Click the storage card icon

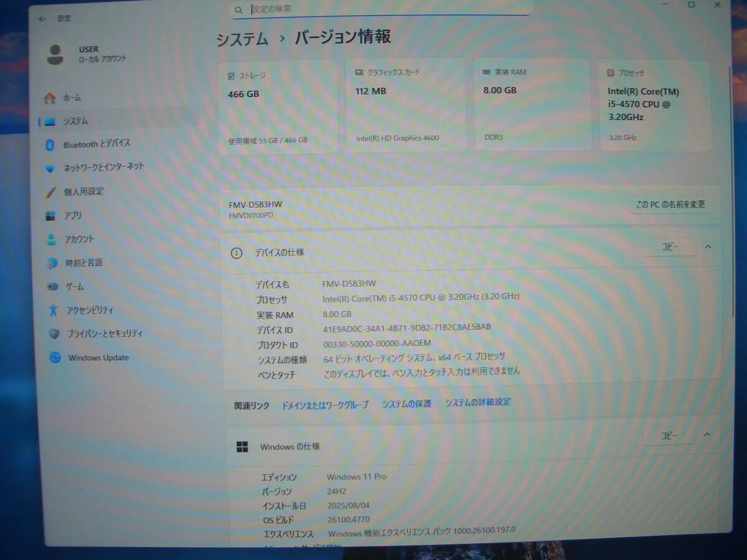(x=232, y=75)
